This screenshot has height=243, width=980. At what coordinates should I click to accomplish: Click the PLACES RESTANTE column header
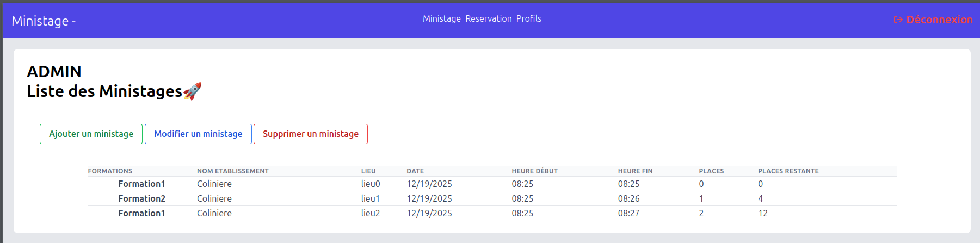click(x=788, y=171)
